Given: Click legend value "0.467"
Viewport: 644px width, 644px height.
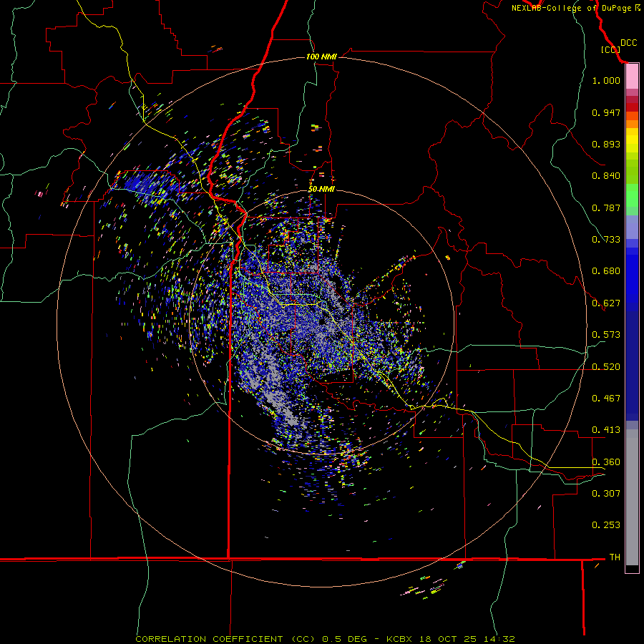Looking at the screenshot, I should click(606, 399).
